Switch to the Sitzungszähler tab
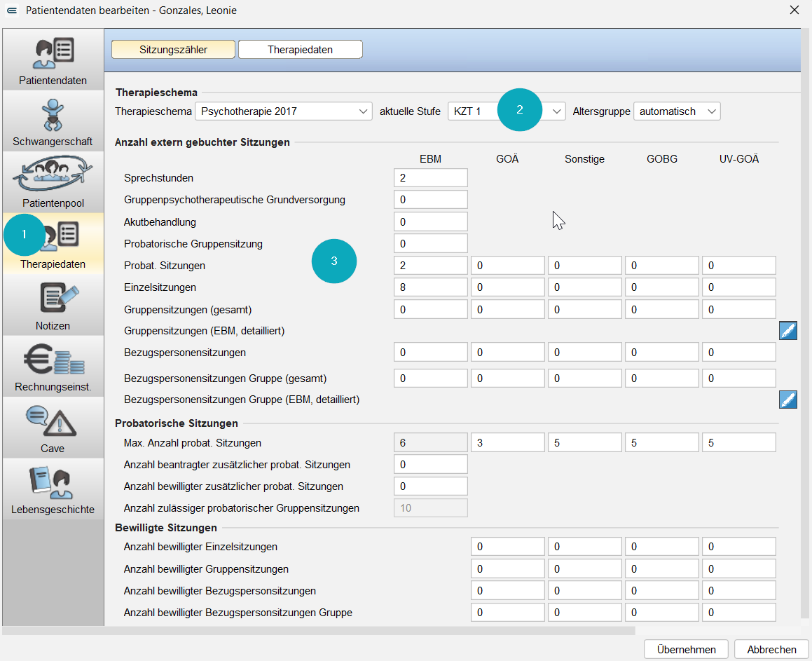 174,50
